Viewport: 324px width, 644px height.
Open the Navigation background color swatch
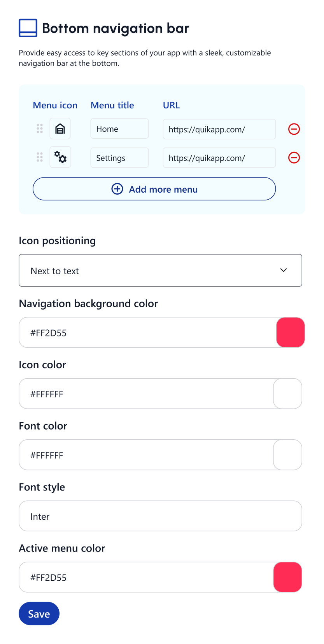tap(290, 332)
